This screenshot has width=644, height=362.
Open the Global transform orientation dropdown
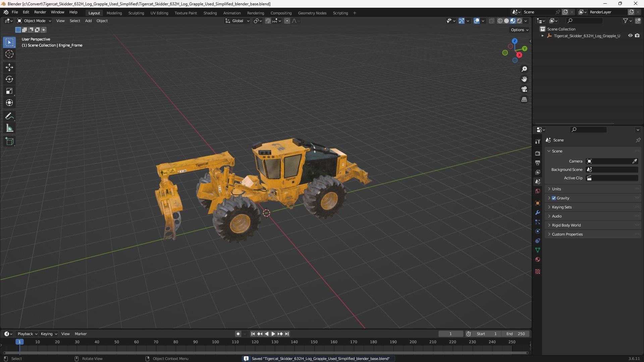[237, 21]
